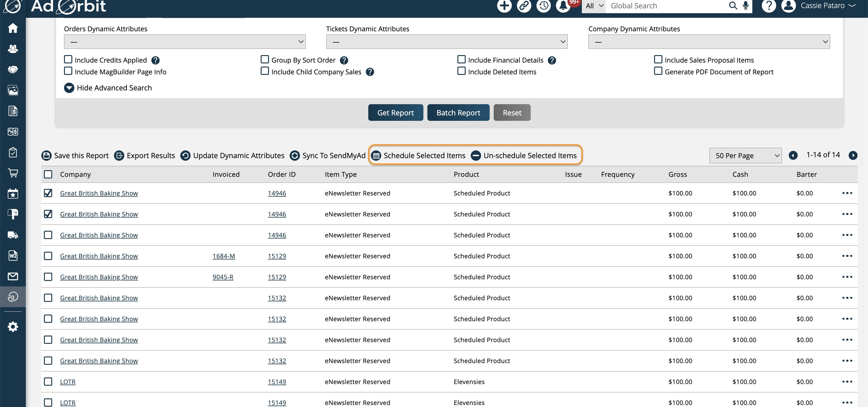Open the contacts people icon in sidebar

pyautogui.click(x=13, y=49)
